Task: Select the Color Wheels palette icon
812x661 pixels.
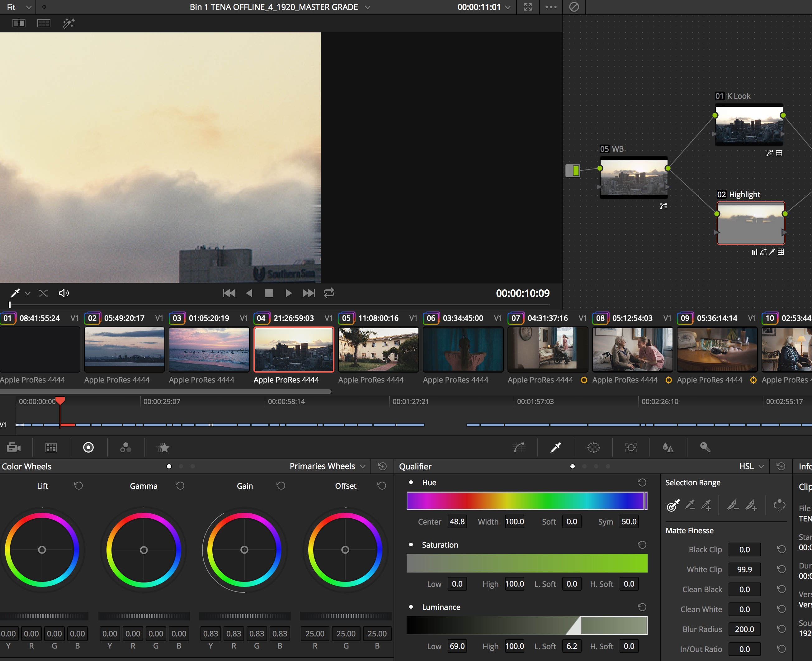Action: [x=88, y=447]
